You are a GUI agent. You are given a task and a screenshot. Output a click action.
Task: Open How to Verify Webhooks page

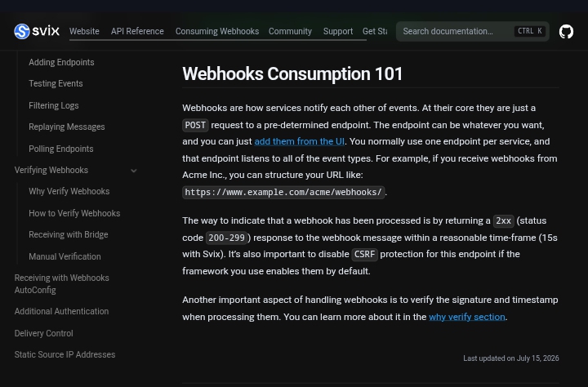(x=74, y=213)
